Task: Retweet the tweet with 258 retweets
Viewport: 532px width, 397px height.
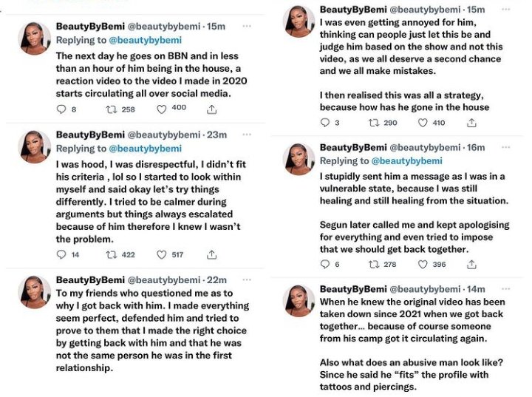Action: coord(112,109)
